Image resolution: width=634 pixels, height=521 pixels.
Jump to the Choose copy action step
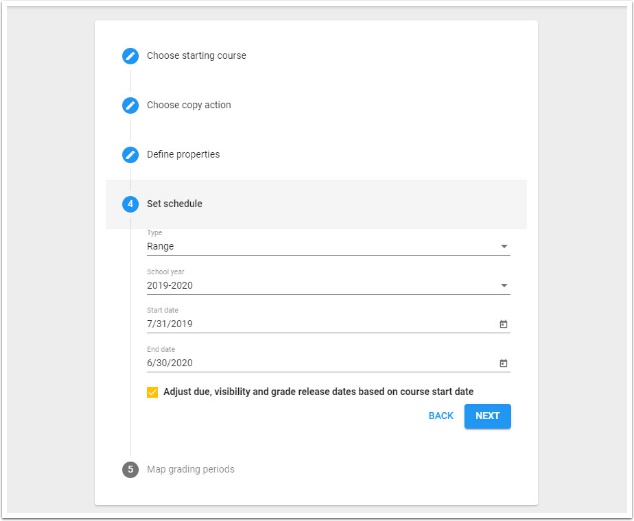(x=189, y=105)
